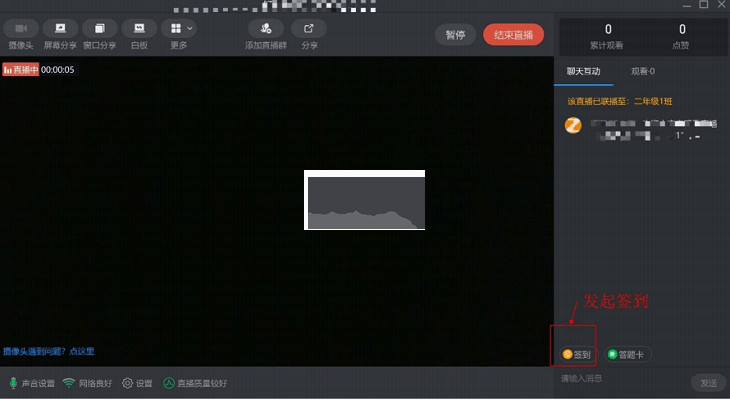730x400 pixels.
Task: View 直播质量较好 stream quality indicator
Action: click(x=195, y=383)
